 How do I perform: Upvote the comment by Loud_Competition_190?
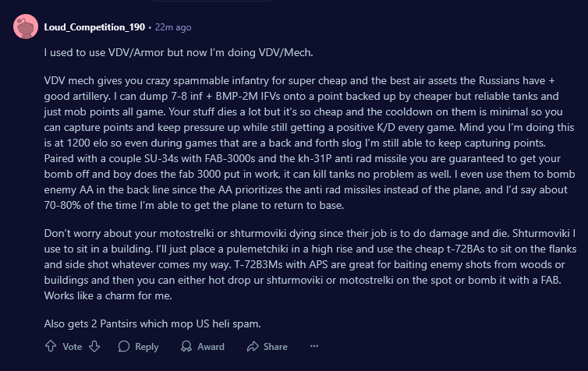51,347
